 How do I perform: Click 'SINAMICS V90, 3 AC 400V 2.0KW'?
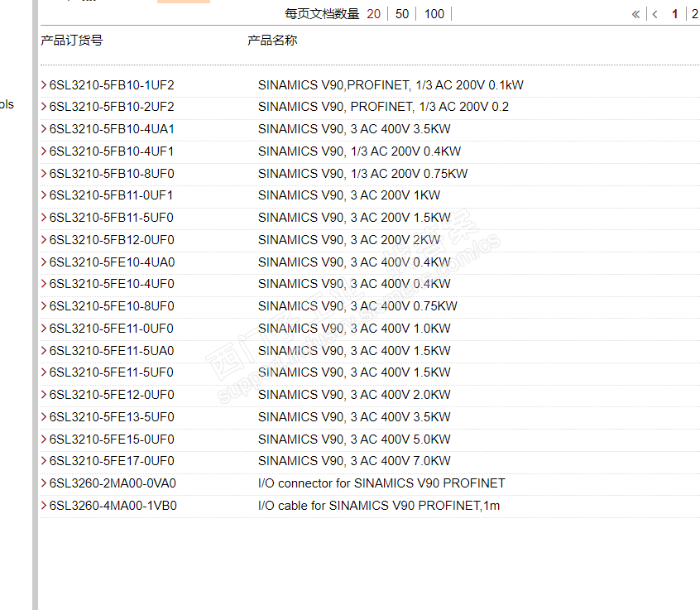coord(354,394)
